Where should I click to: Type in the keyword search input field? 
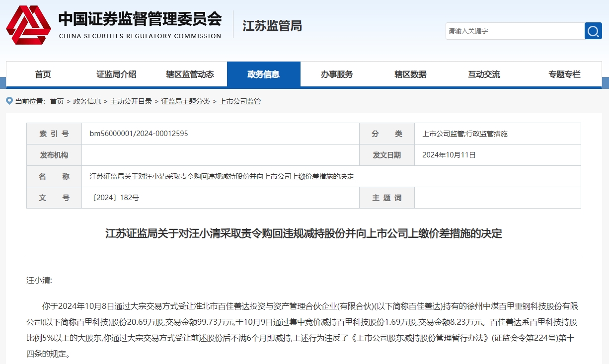click(x=514, y=31)
